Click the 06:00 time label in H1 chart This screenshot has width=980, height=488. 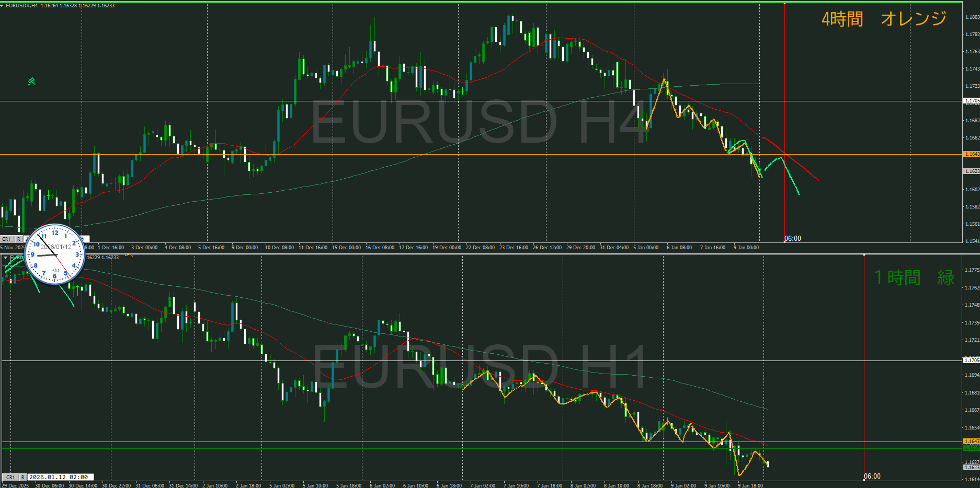pos(872,477)
